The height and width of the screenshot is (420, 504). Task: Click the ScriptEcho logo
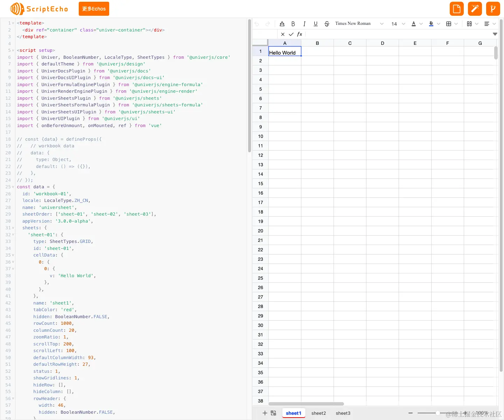[39, 9]
